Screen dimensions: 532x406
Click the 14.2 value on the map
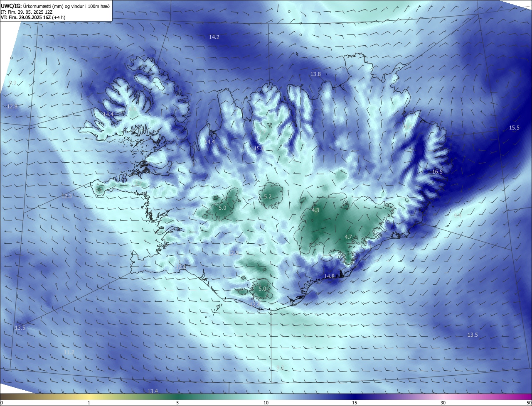pos(214,37)
